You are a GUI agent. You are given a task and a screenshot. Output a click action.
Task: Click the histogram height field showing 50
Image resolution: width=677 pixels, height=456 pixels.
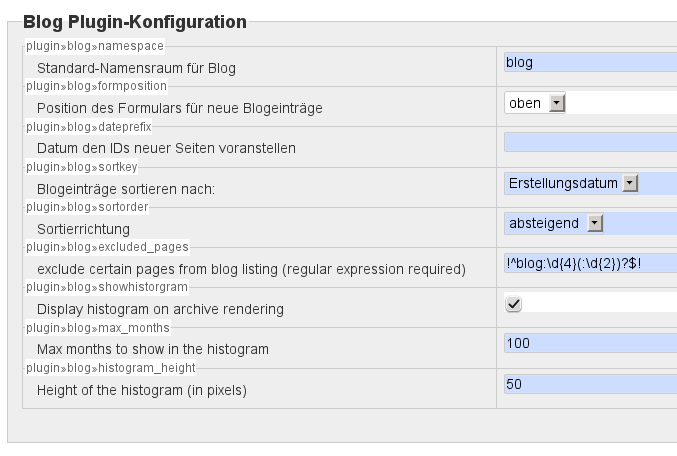tap(590, 383)
